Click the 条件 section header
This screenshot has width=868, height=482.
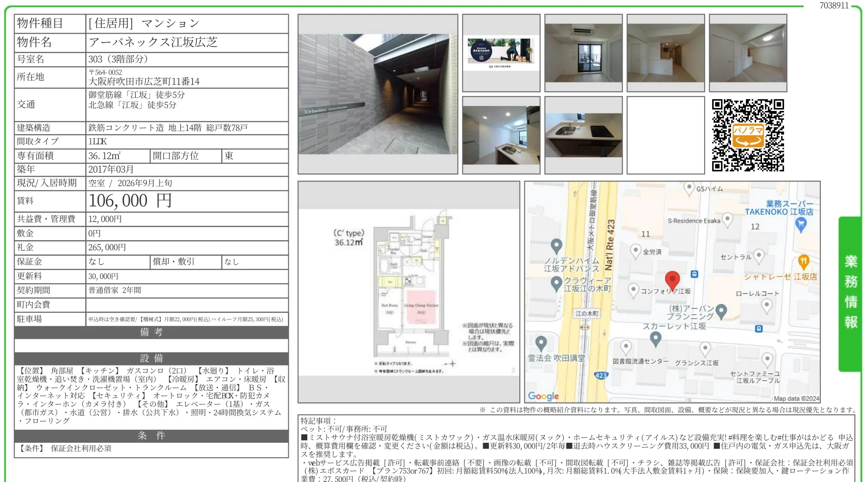pyautogui.click(x=152, y=436)
